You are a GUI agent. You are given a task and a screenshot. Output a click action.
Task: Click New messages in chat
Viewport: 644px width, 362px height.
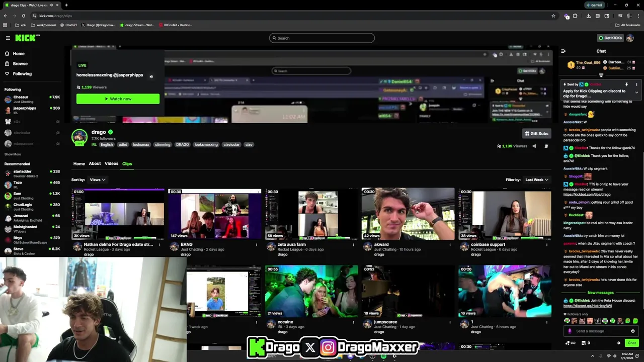(x=600, y=293)
